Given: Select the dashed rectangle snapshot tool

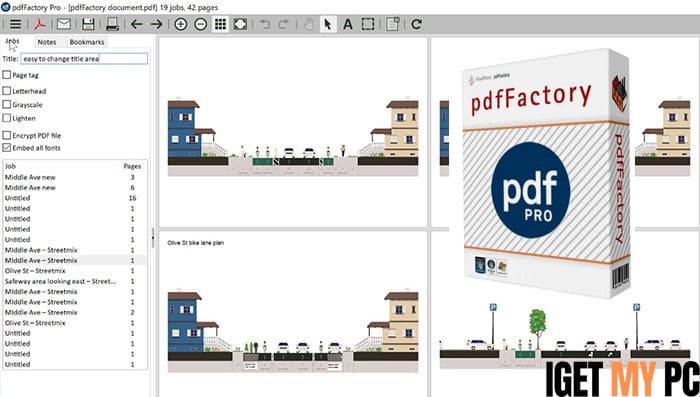Looking at the screenshot, I should click(x=368, y=24).
